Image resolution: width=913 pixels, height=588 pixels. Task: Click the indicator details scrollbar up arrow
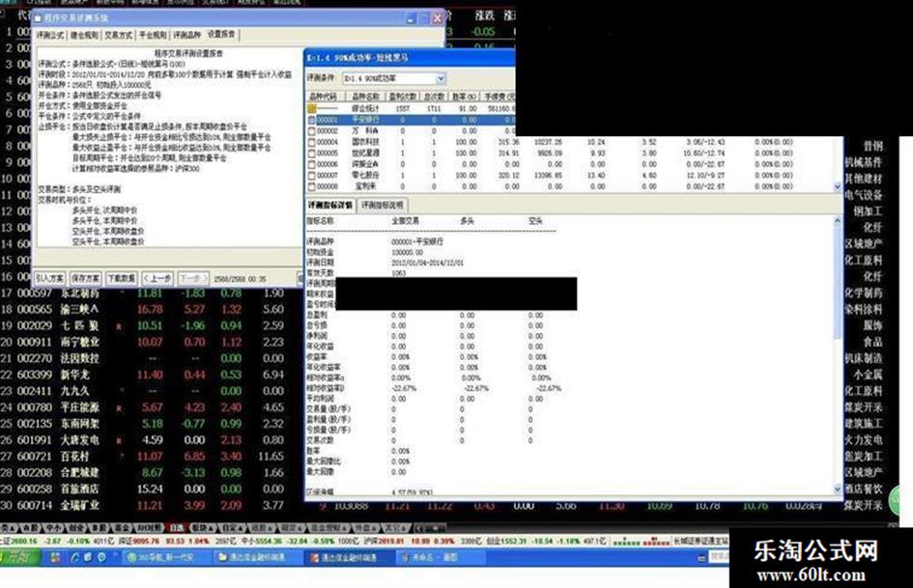(x=838, y=221)
